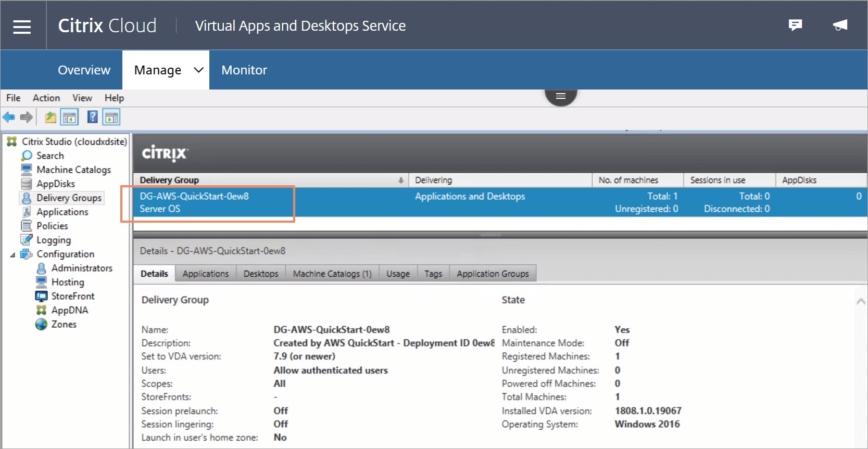Image resolution: width=868 pixels, height=449 pixels.
Task: Click the Hosting icon in tree
Action: click(42, 282)
